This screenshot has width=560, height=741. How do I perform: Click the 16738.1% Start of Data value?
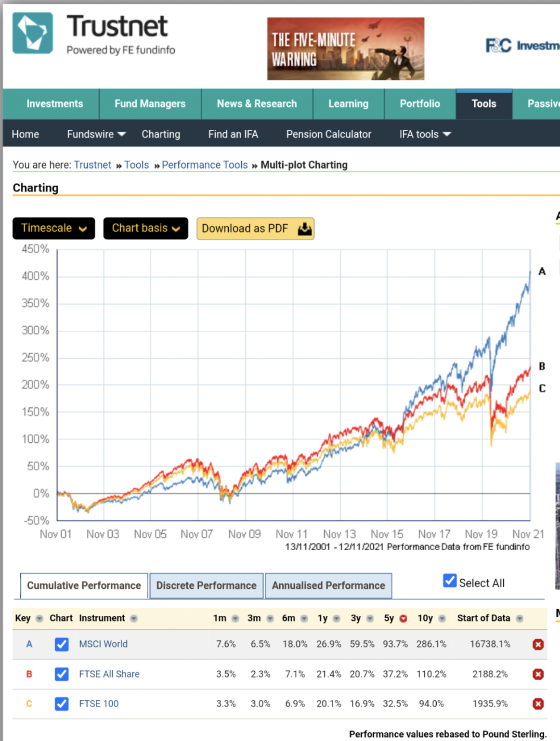click(x=490, y=644)
